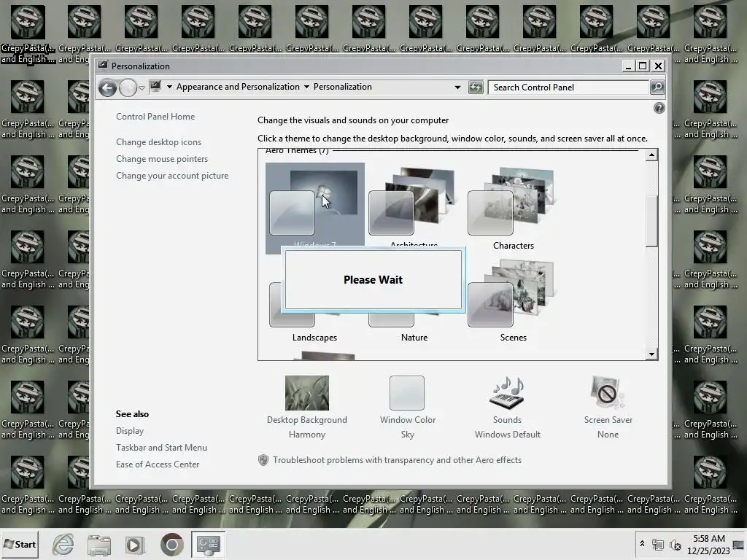The height and width of the screenshot is (560, 747).
Task: Maximize the Personalization window
Action: click(x=643, y=66)
